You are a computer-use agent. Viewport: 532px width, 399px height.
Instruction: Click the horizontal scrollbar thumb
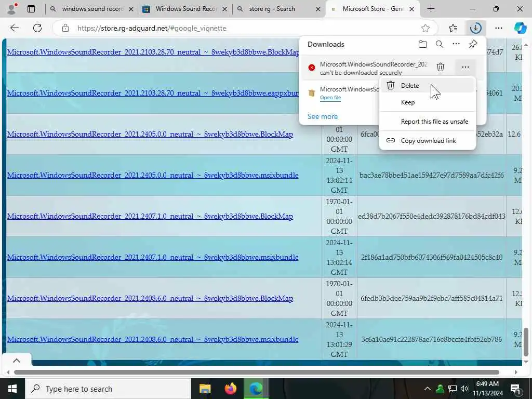tap(256, 372)
